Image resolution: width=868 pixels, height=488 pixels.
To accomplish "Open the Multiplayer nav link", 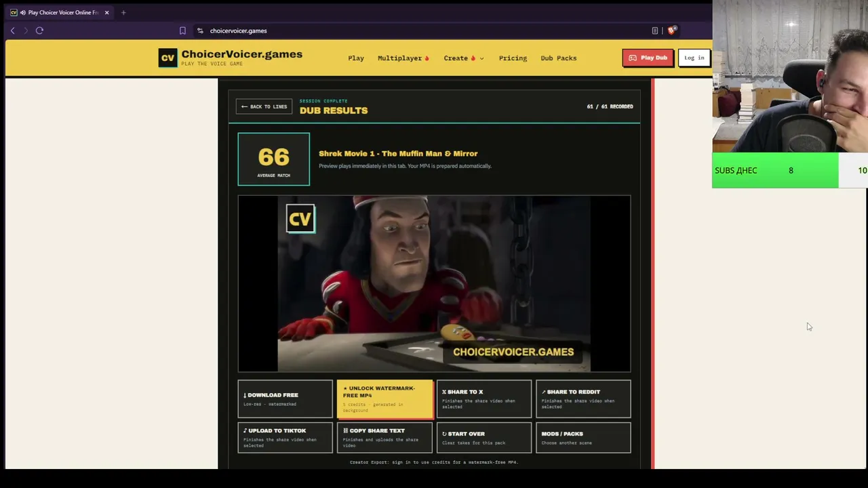I will point(403,58).
